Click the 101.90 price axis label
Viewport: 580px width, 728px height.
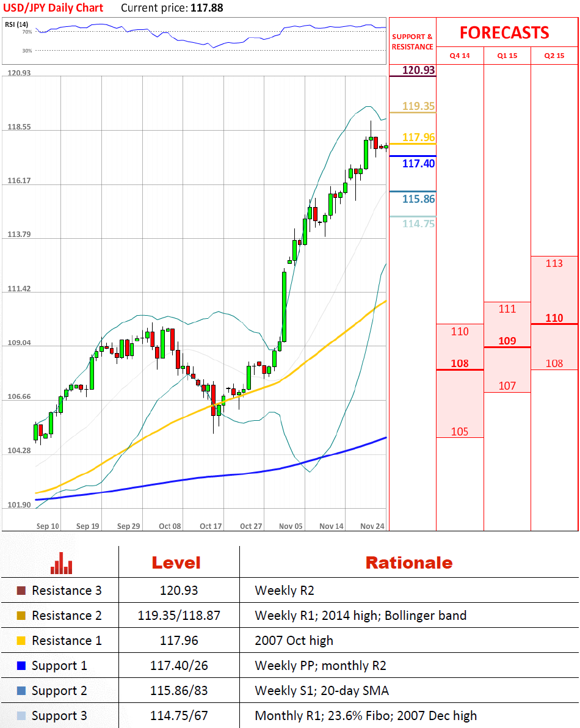[x=19, y=505]
